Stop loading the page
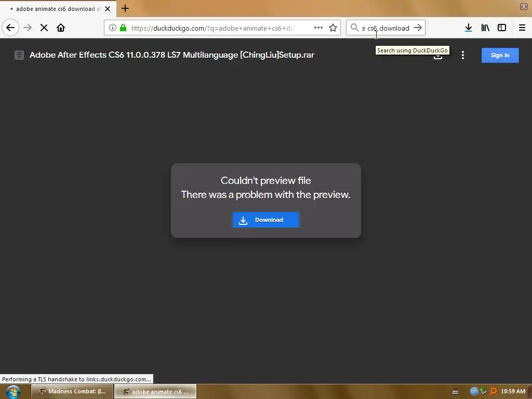The image size is (532, 399). tap(44, 28)
